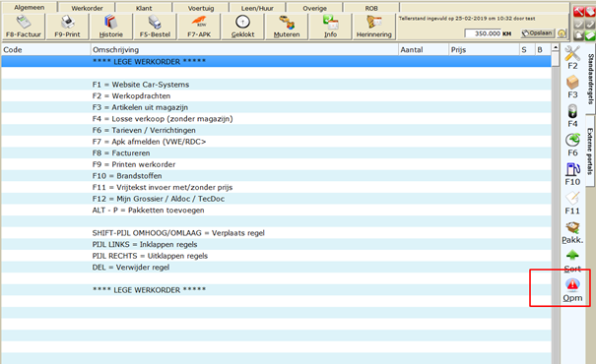Open the Historie books icon
Screen dimensions: 596x364
(111, 27)
